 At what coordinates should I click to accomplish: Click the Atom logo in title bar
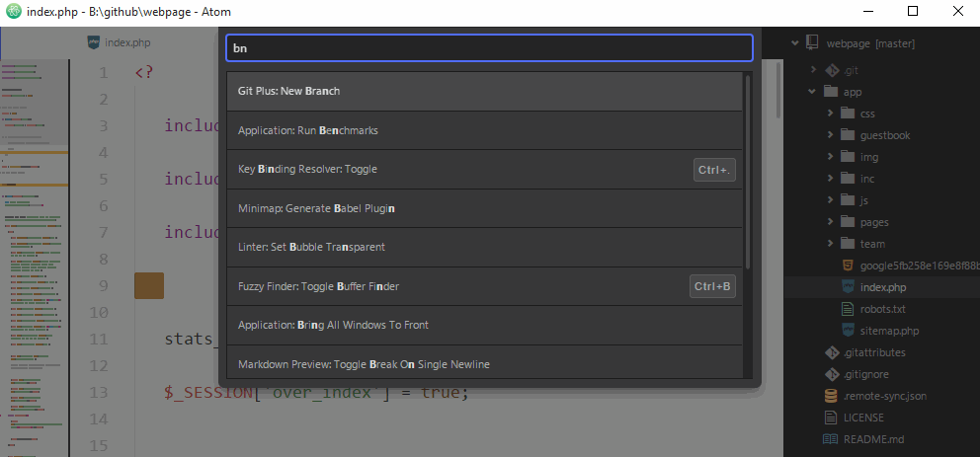point(13,11)
